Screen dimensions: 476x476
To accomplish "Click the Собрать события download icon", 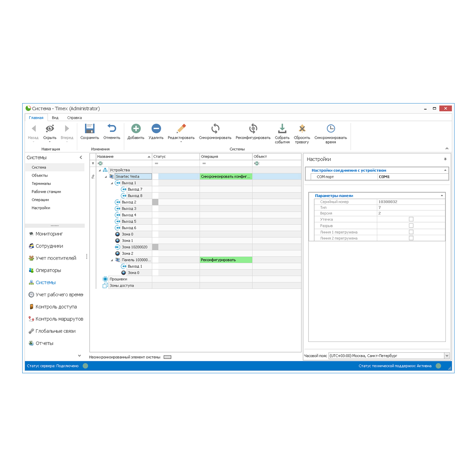I will point(282,128).
